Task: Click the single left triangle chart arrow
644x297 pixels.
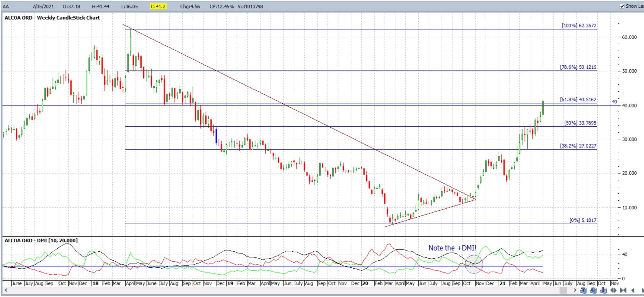Action: tap(633, 290)
